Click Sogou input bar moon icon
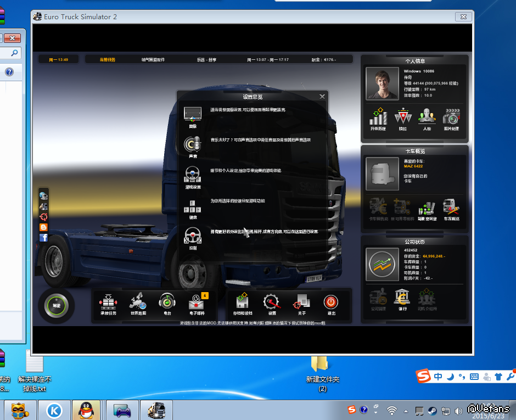Viewport: 516px width, 420px height. click(451, 377)
